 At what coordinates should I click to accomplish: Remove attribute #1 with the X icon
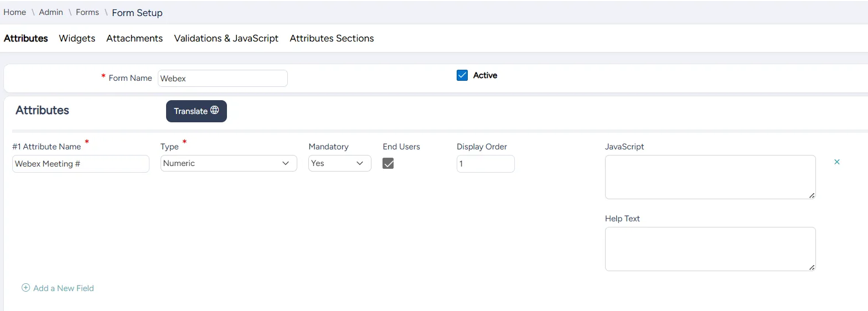tap(837, 162)
